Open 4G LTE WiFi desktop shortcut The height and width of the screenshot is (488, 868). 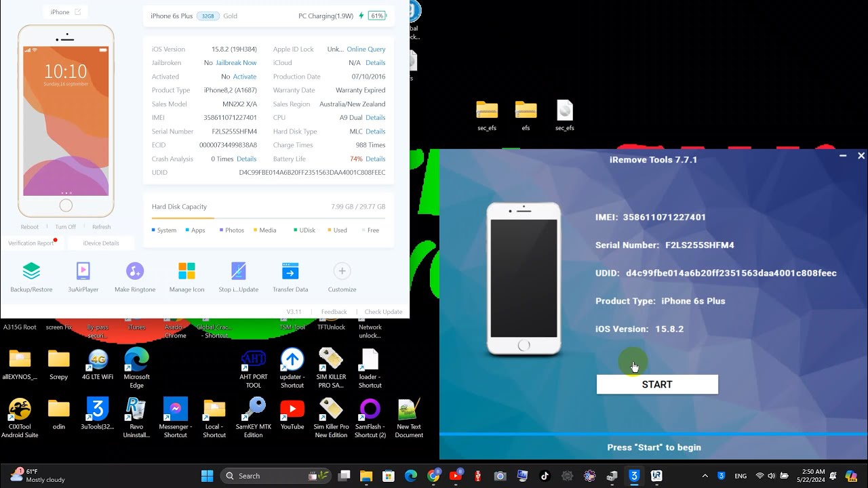click(98, 364)
